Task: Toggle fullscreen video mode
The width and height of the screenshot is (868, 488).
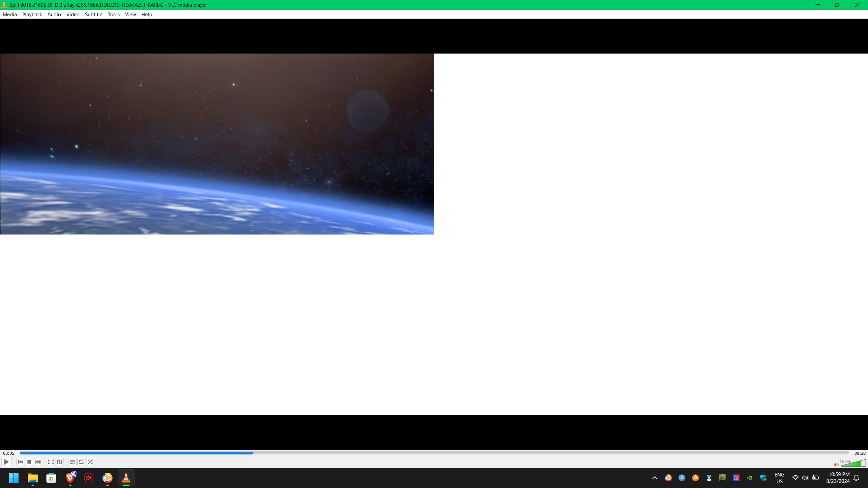Action: coord(51,462)
